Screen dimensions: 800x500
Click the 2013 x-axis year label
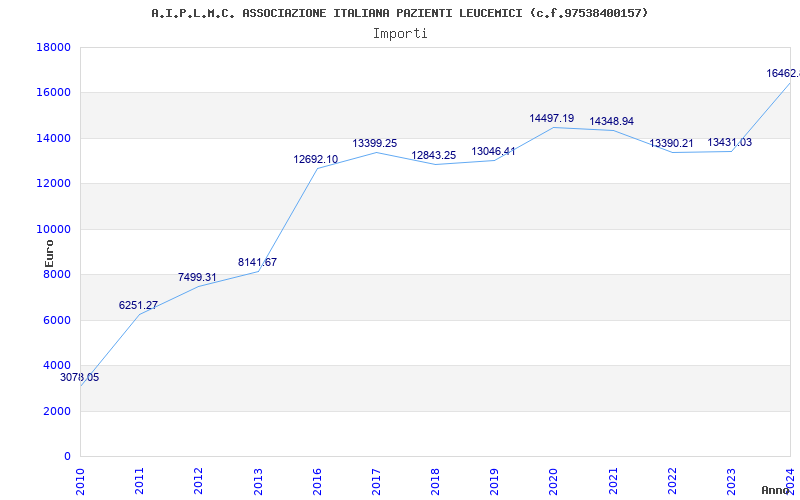click(x=258, y=482)
